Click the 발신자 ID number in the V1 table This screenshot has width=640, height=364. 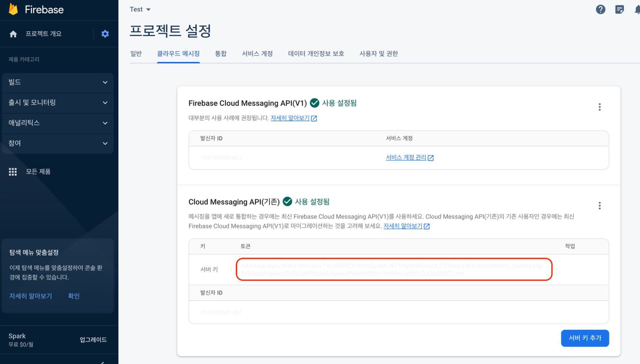coord(221,158)
